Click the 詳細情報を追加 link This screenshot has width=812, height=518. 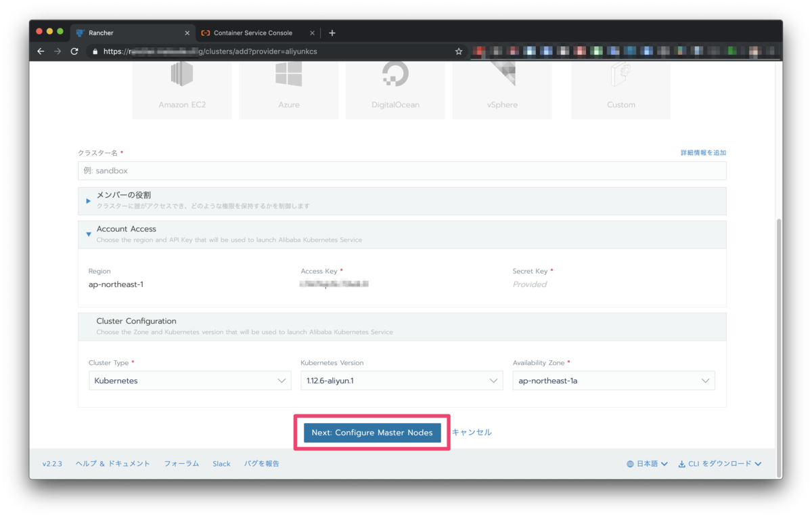pos(703,153)
